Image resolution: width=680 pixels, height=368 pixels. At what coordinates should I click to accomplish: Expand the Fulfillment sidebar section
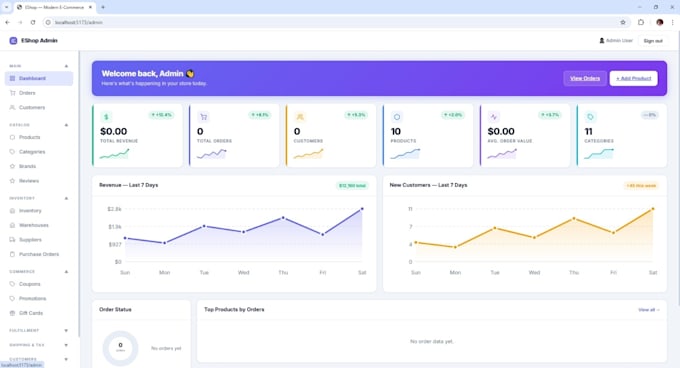point(66,330)
